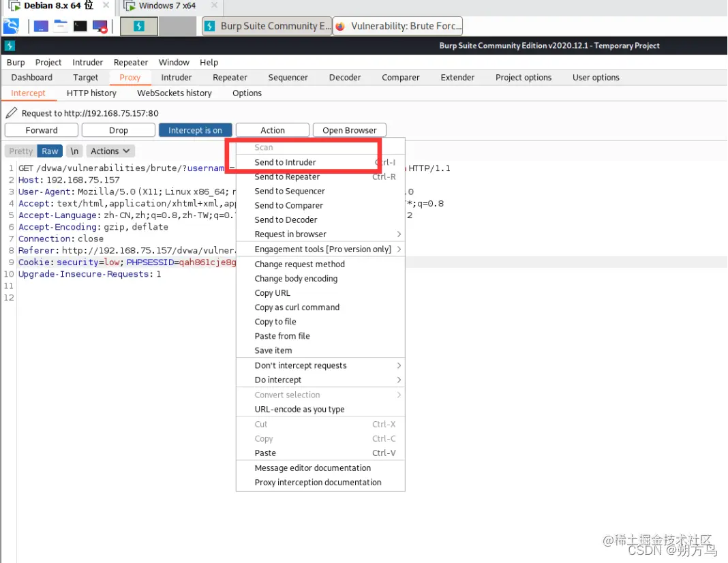Image resolution: width=728 pixels, height=563 pixels.
Task: Switch message view to Pretty
Action: 21,151
